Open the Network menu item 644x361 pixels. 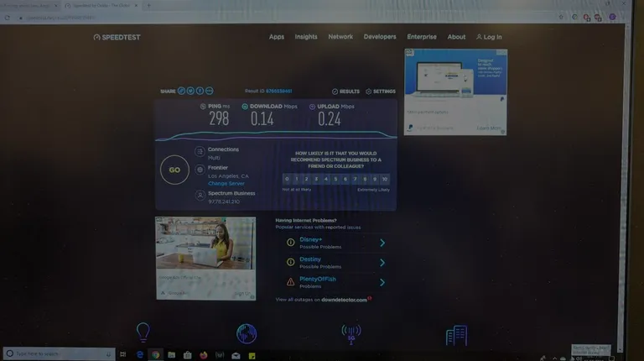(x=340, y=37)
